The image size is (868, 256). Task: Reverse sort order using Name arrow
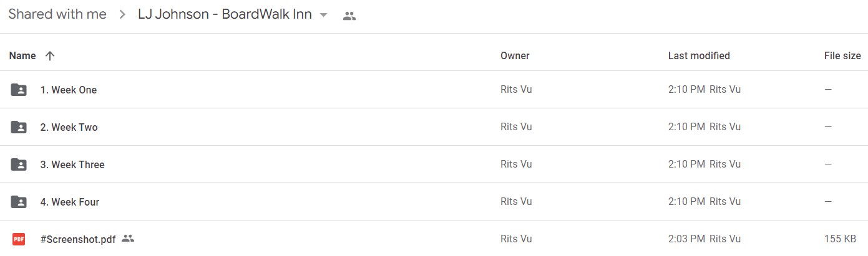point(50,55)
